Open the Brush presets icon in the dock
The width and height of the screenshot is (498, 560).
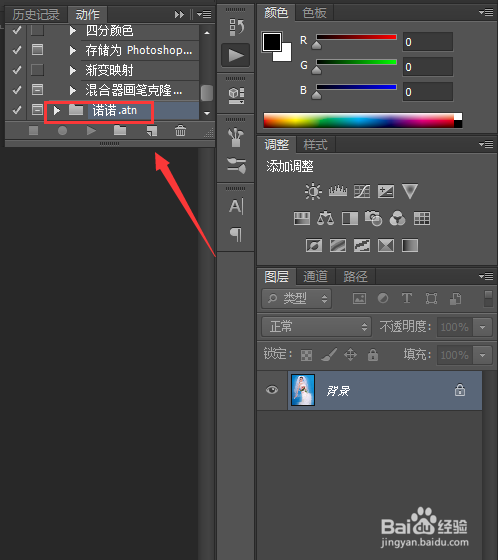click(x=236, y=138)
